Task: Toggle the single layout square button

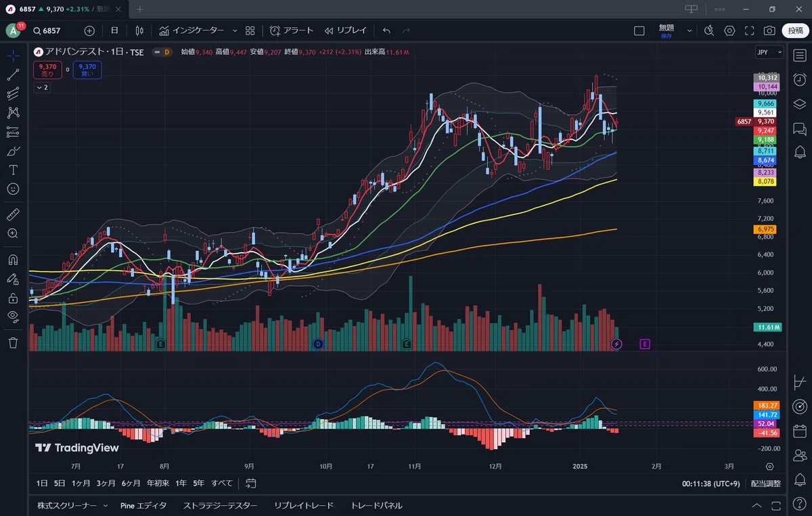Action: point(639,30)
